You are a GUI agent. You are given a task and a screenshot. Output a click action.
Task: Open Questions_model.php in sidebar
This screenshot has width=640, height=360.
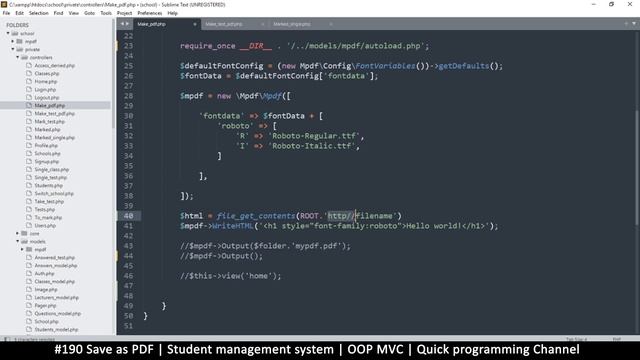[58, 313]
